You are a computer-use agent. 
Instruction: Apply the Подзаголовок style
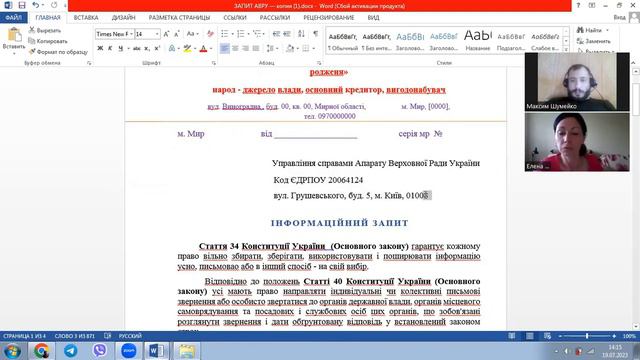(x=511, y=41)
